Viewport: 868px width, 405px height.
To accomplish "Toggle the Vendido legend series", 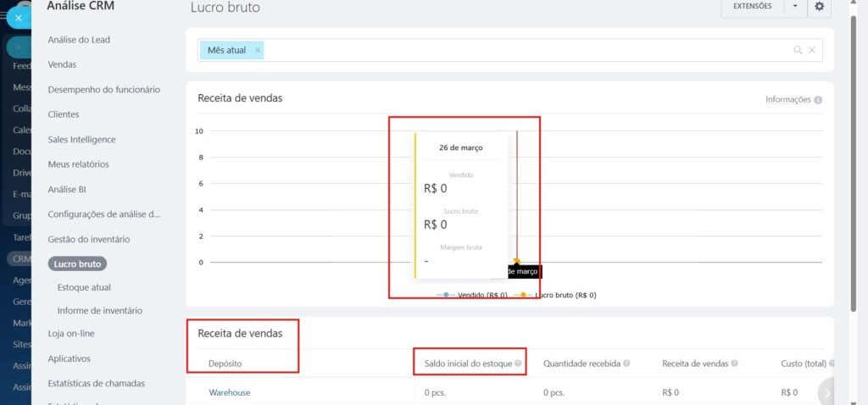I will click(x=472, y=295).
